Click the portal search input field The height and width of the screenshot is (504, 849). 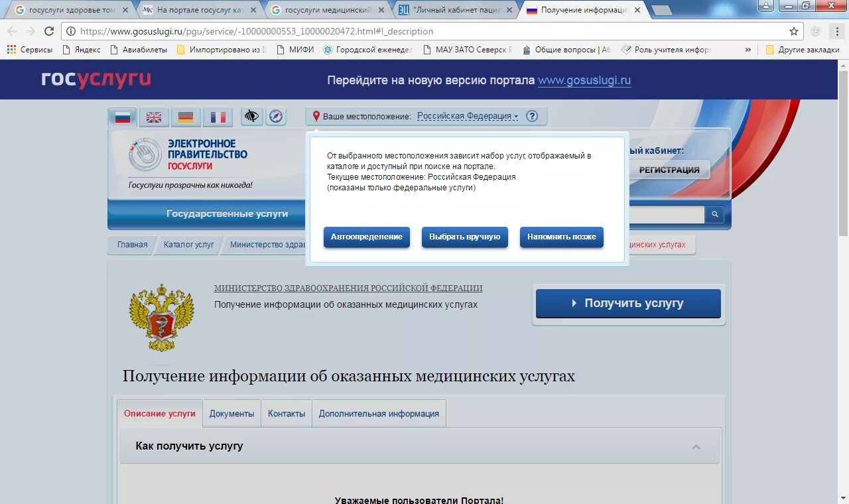point(667,214)
